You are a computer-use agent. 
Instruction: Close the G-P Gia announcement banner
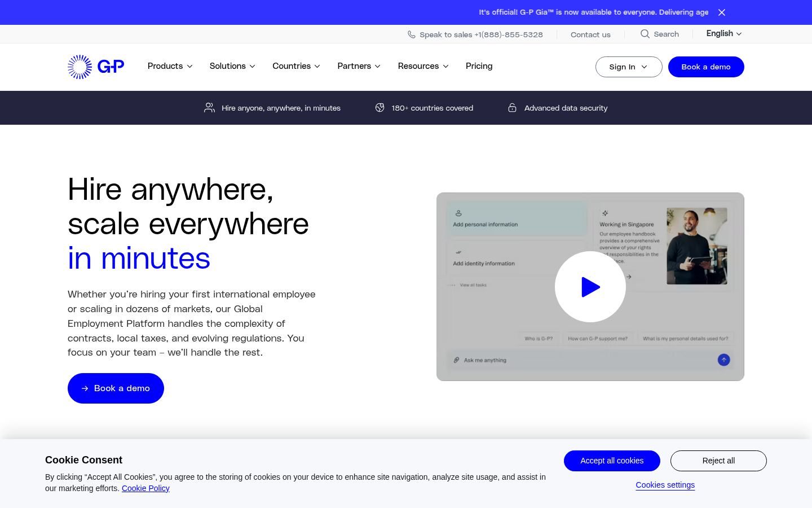722,12
